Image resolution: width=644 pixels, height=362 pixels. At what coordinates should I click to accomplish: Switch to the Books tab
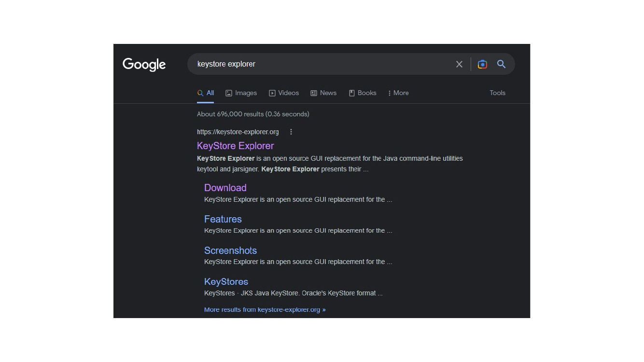pos(363,93)
